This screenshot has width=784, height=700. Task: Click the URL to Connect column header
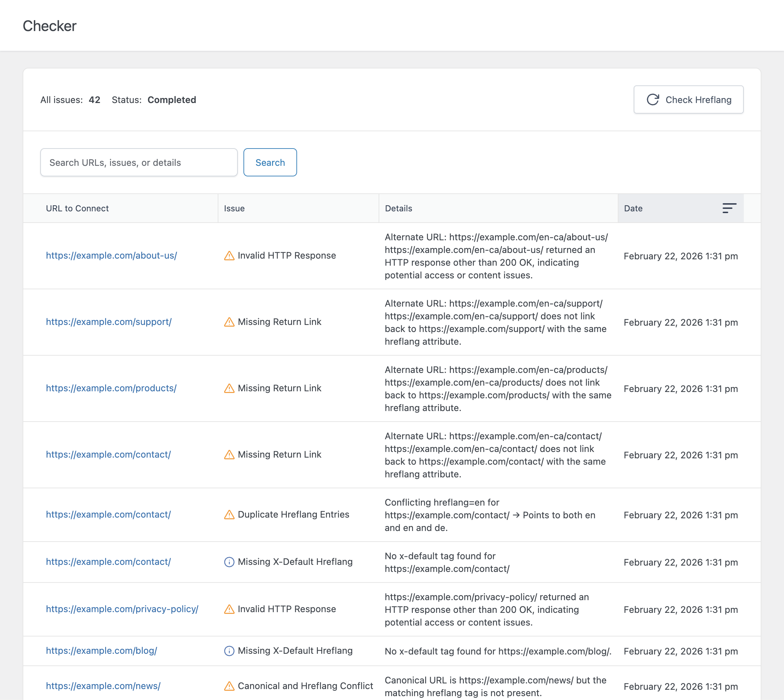tap(77, 208)
